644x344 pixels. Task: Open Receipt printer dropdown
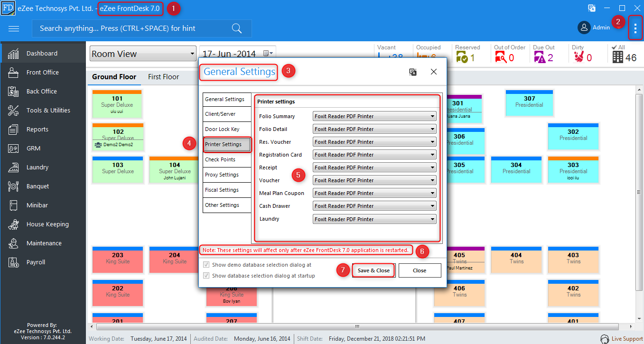374,167
